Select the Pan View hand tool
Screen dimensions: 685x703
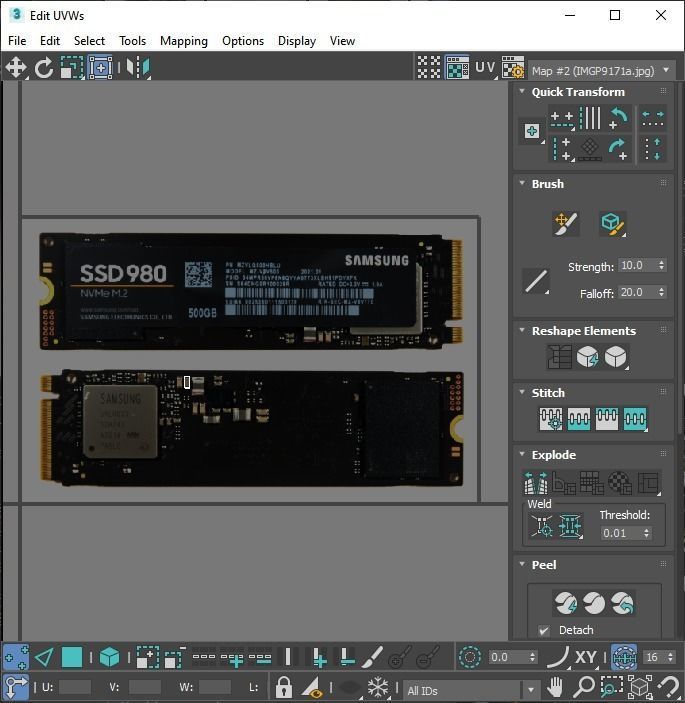[555, 686]
